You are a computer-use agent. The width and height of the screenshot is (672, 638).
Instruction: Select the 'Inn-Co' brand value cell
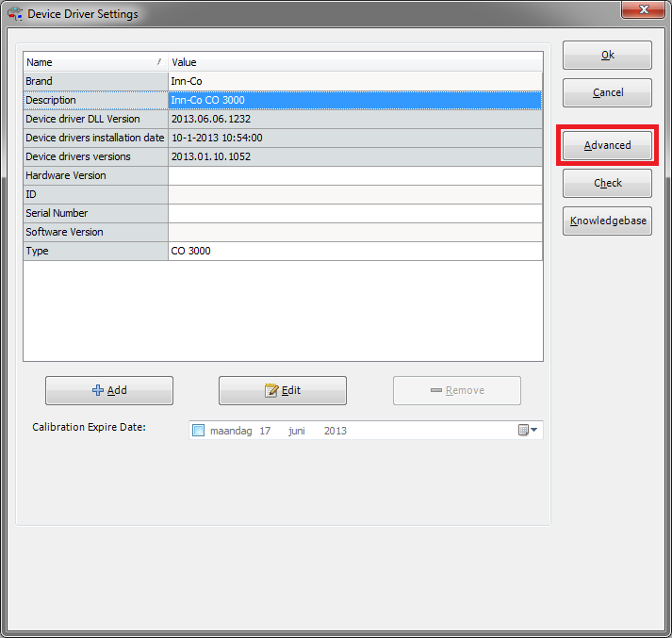pyautogui.click(x=355, y=81)
